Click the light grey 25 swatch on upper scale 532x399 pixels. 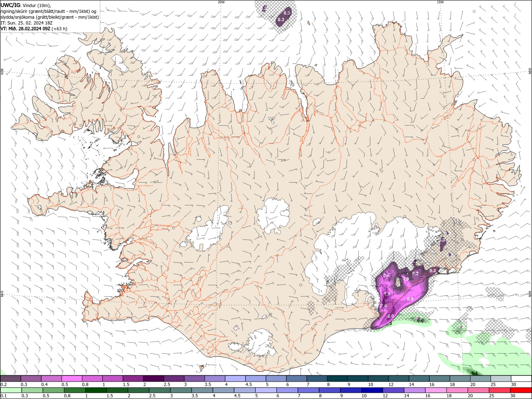point(500,378)
